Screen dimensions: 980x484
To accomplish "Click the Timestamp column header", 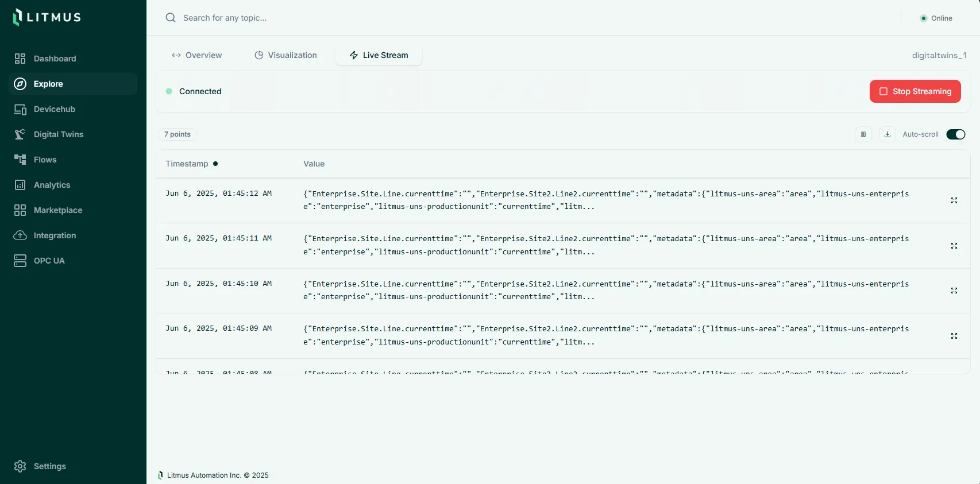I will (187, 164).
